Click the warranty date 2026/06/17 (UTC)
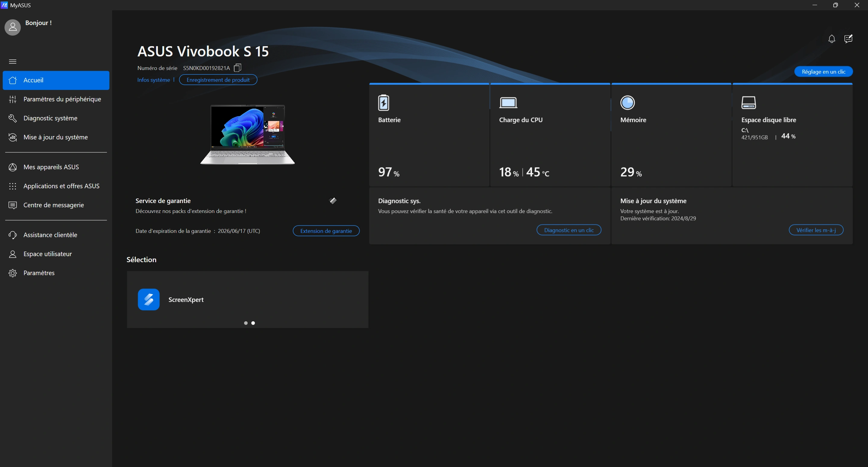868x467 pixels. pos(239,231)
